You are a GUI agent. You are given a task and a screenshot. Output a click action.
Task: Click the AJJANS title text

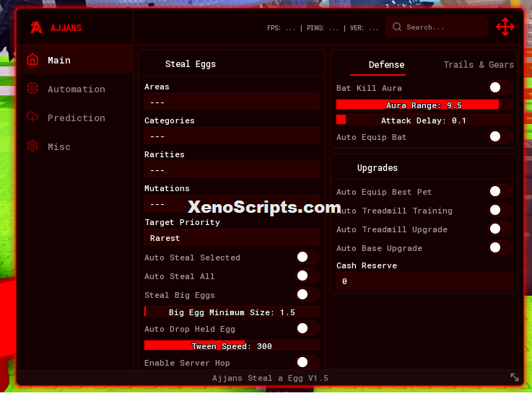pyautogui.click(x=66, y=28)
